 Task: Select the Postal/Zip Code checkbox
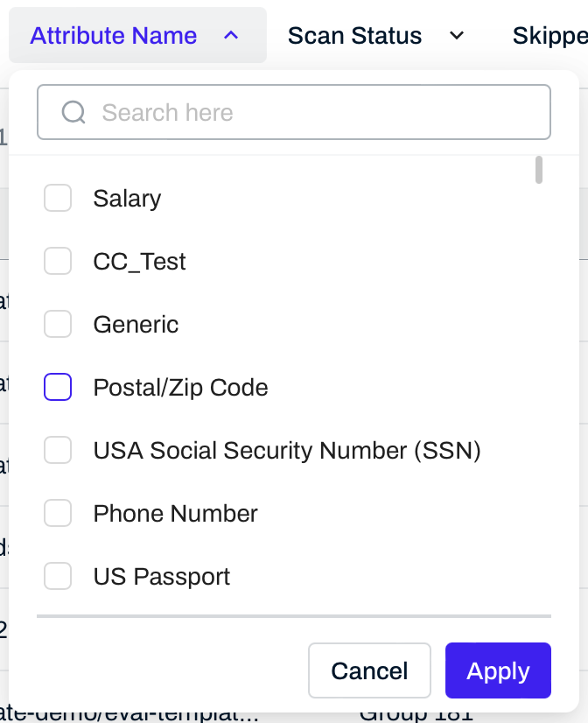click(x=58, y=388)
